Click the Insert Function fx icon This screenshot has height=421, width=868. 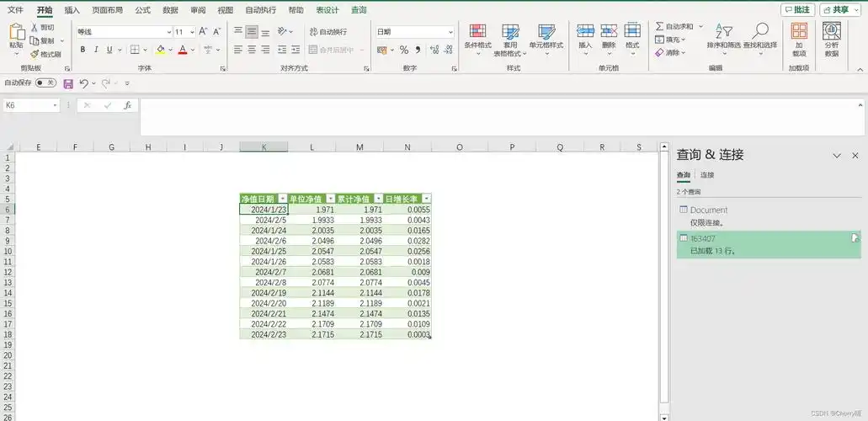[x=127, y=105]
